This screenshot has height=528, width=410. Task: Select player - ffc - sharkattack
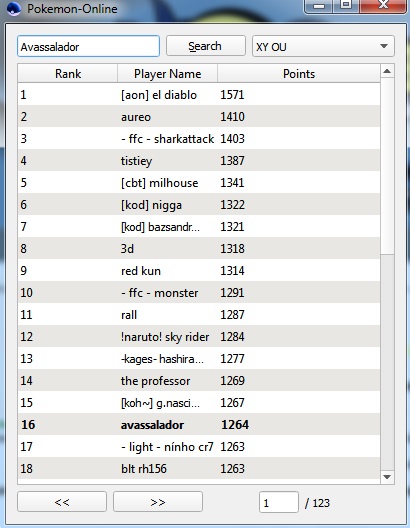tap(167, 139)
